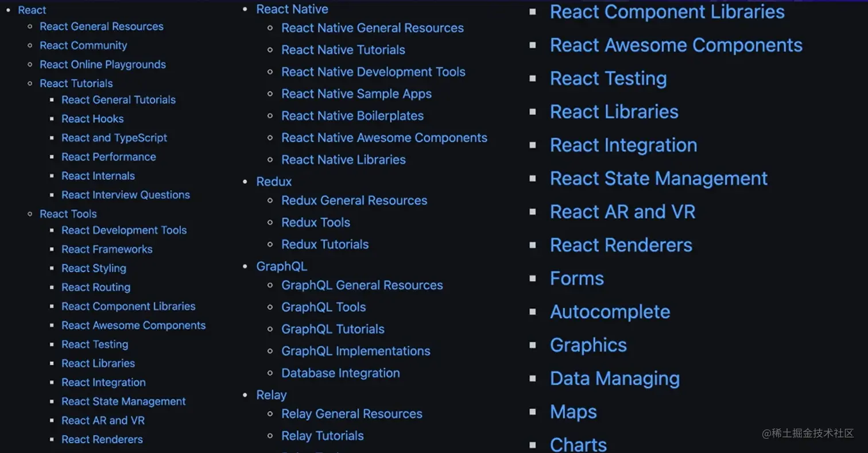Select the Database Integration link
Image resolution: width=868 pixels, height=453 pixels.
click(340, 373)
